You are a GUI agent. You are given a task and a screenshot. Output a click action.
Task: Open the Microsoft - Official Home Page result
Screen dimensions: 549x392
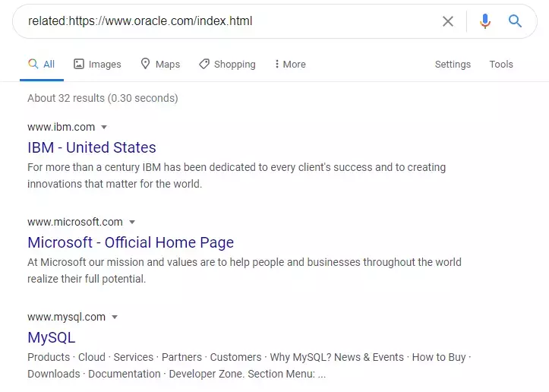(131, 242)
